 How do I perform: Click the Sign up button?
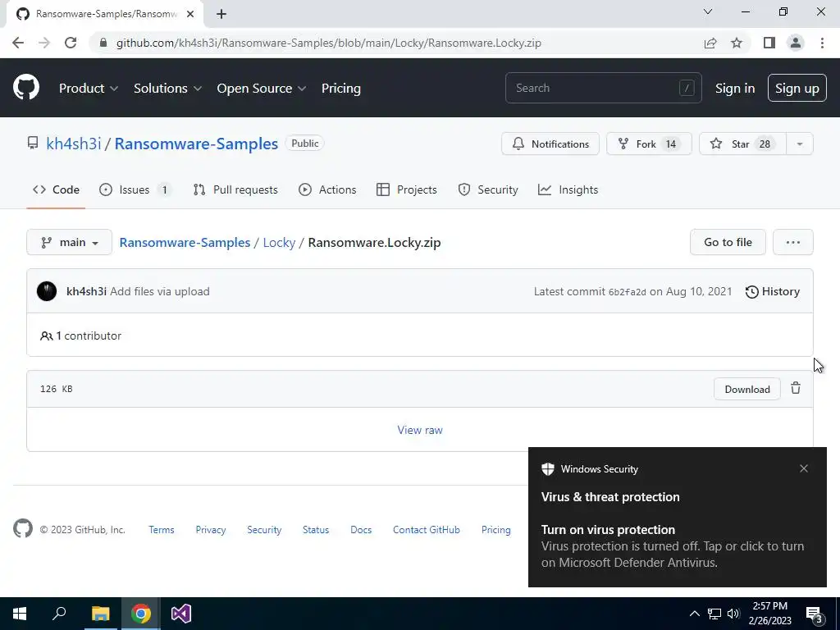click(x=797, y=88)
